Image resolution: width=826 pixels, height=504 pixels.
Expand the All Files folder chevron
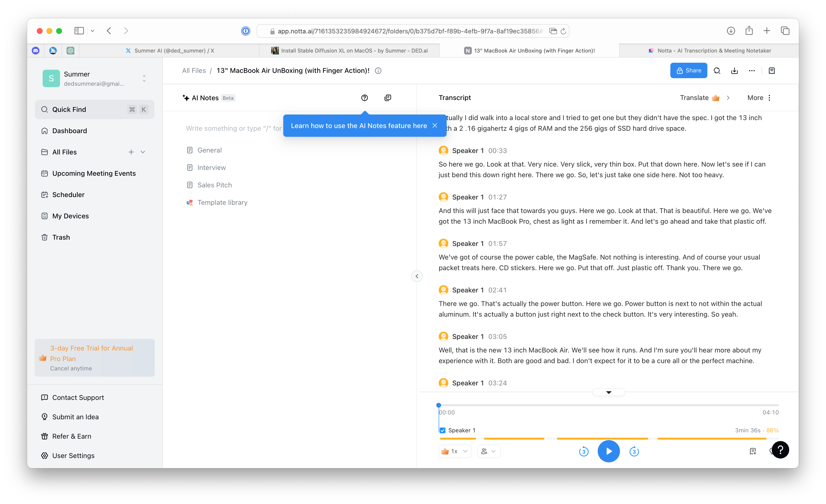(x=143, y=152)
